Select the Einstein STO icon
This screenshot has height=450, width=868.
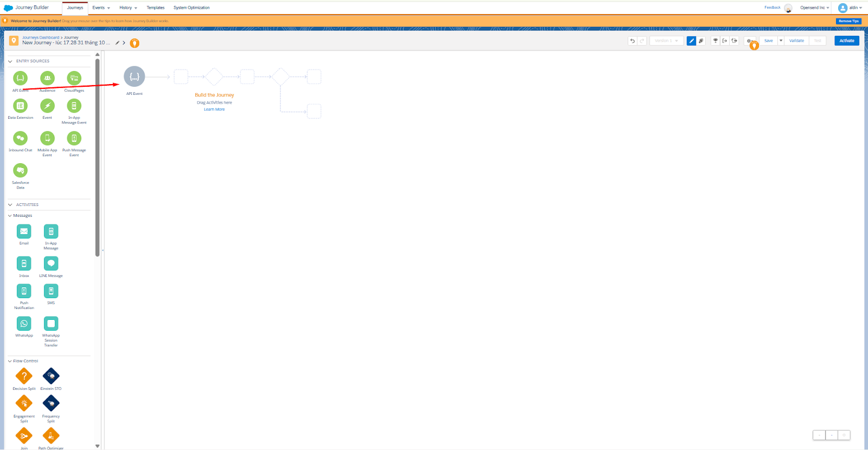tap(51, 376)
